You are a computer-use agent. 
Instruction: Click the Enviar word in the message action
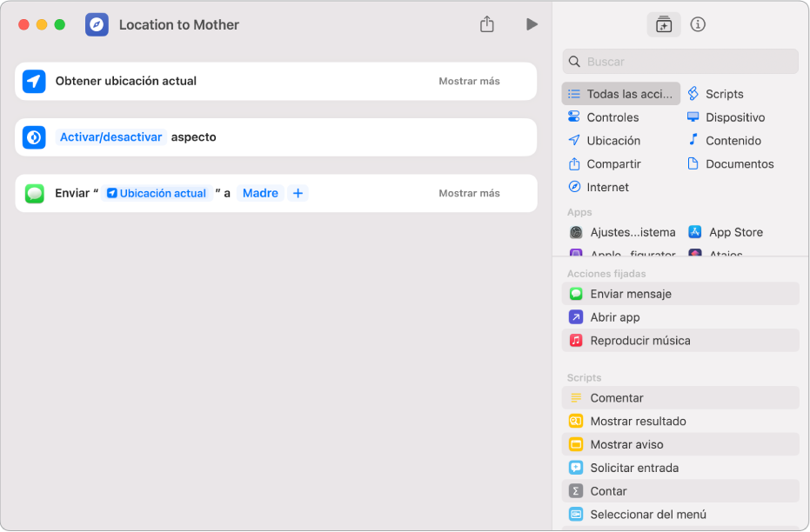tap(72, 193)
